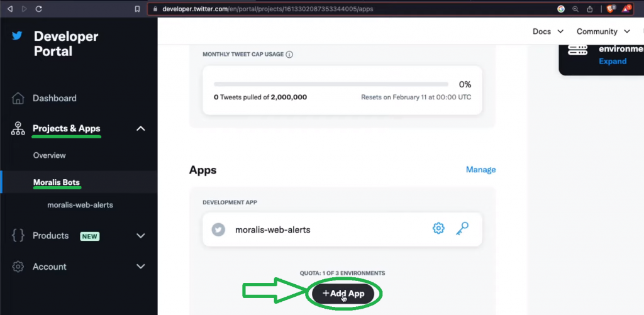Select Overview under Projects & Apps
The image size is (644, 315).
(x=49, y=155)
